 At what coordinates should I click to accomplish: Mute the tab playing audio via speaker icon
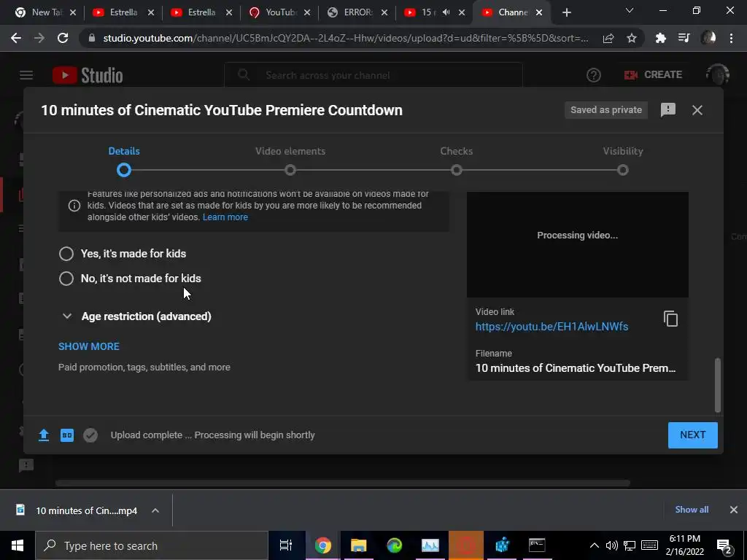446,12
